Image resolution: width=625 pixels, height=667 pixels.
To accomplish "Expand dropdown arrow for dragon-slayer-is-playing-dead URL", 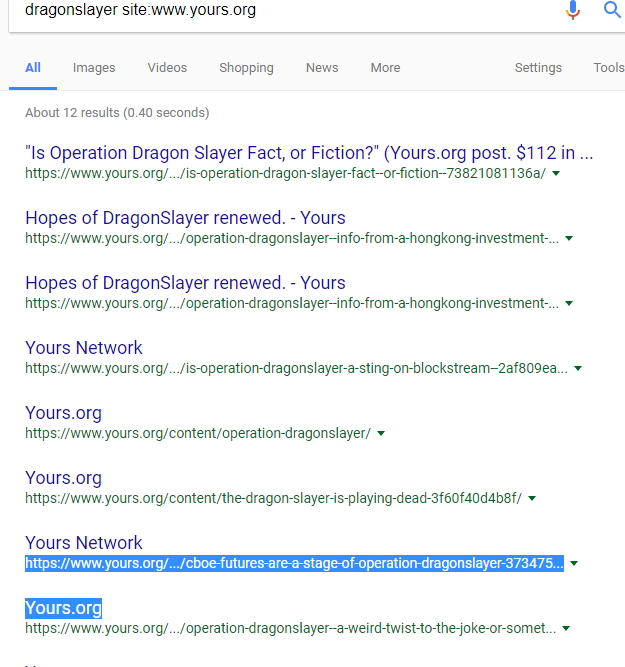I will point(532,498).
